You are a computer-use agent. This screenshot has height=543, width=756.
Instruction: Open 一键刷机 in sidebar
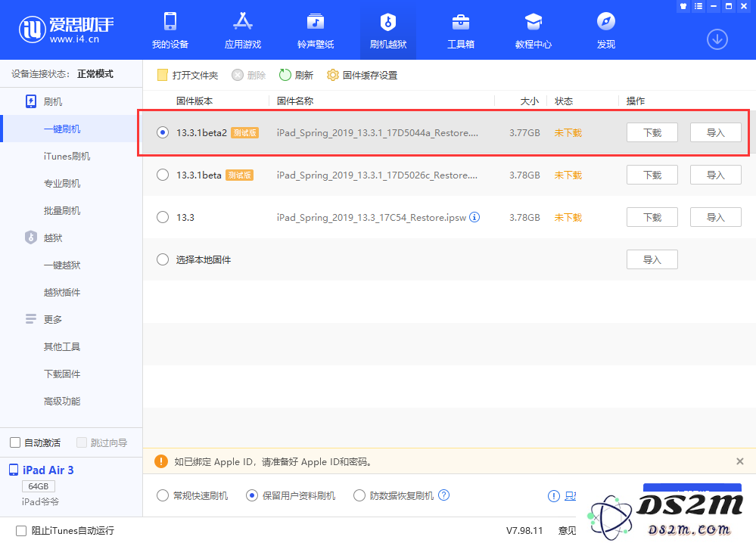[62, 129]
